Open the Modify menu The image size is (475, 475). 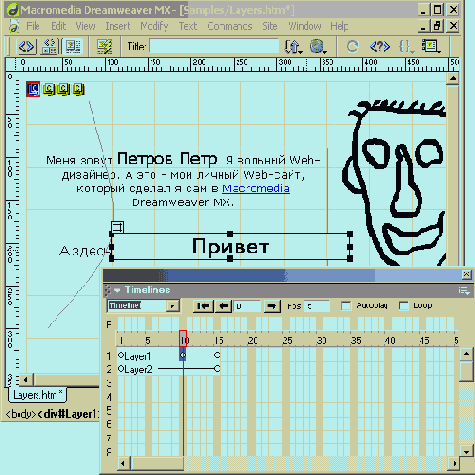pyautogui.click(x=154, y=26)
